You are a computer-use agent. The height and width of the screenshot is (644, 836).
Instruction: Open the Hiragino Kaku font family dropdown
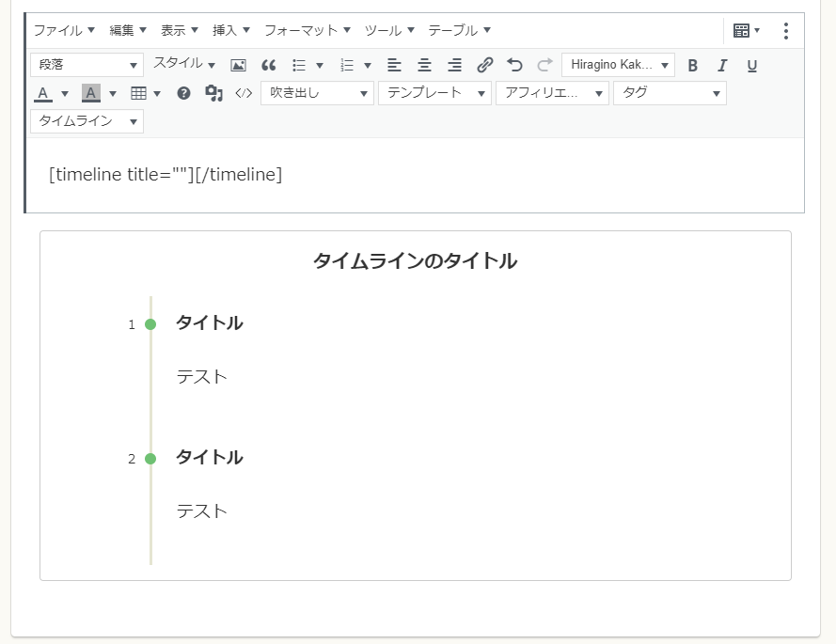(619, 65)
